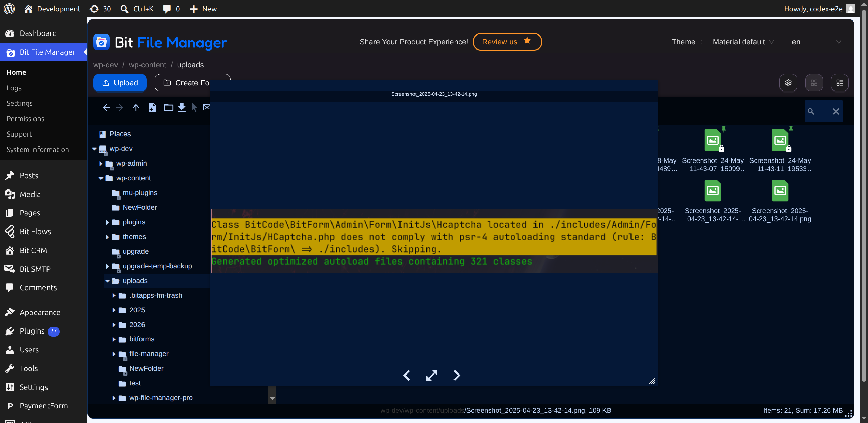Expand the bitforms folder arrow
Screen dimensions: 868x423
[x=114, y=339]
